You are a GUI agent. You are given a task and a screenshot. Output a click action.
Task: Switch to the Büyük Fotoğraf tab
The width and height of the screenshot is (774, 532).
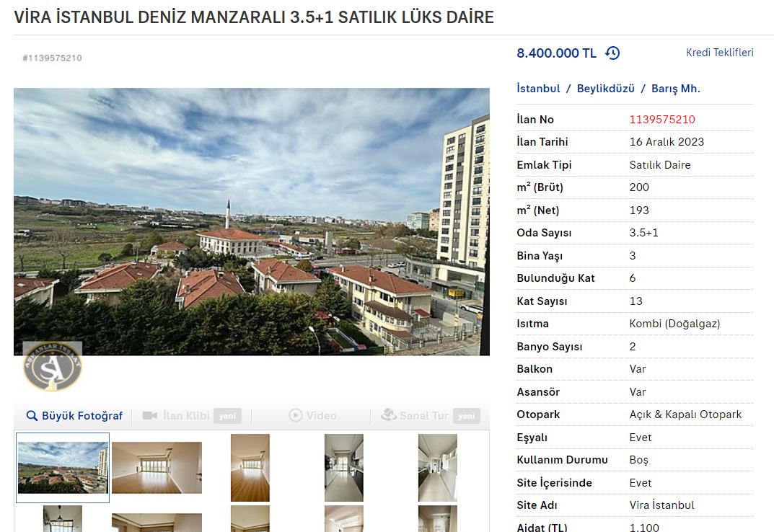click(x=74, y=415)
